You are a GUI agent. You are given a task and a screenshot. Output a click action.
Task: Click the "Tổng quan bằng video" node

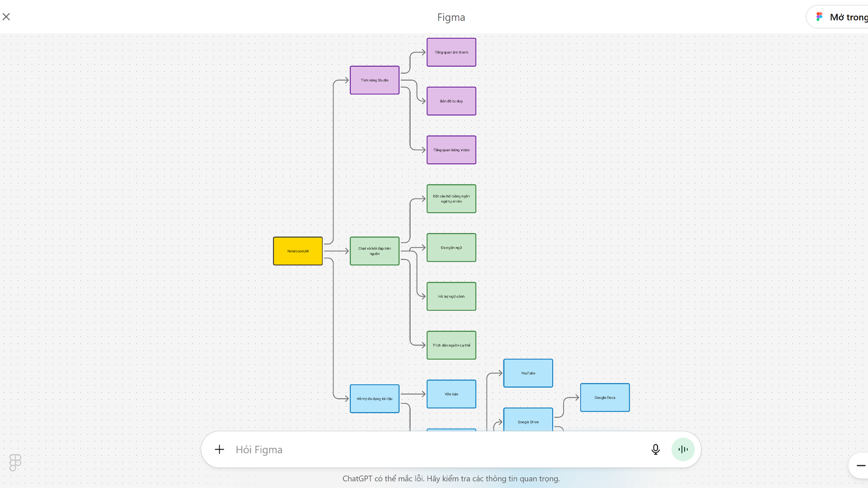point(451,150)
